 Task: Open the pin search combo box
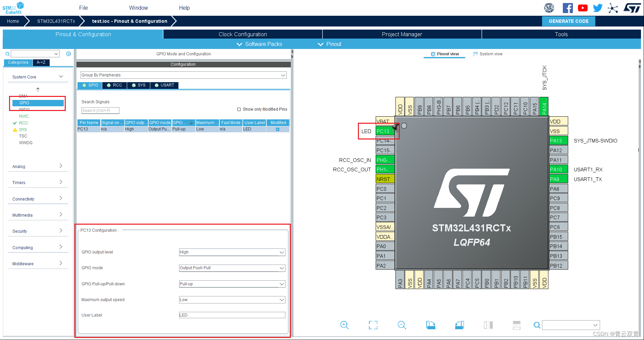pyautogui.click(x=571, y=325)
